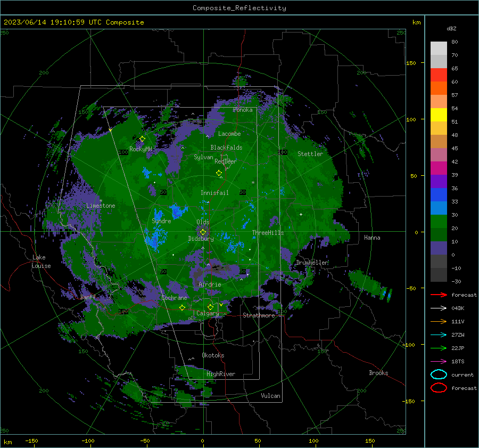The height and width of the screenshot is (448, 479).
Task: Click the 'Composite_Reflectivity' title text
Action: tap(240, 8)
